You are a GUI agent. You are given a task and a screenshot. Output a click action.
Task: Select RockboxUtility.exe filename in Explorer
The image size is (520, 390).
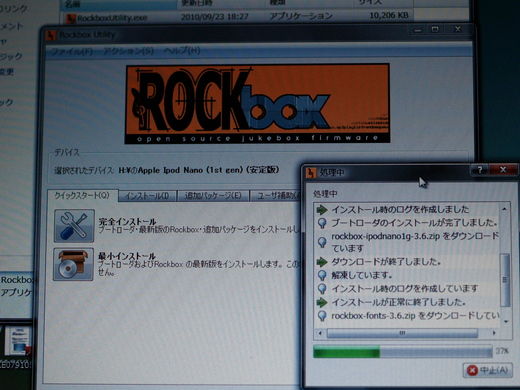pyautogui.click(x=112, y=18)
